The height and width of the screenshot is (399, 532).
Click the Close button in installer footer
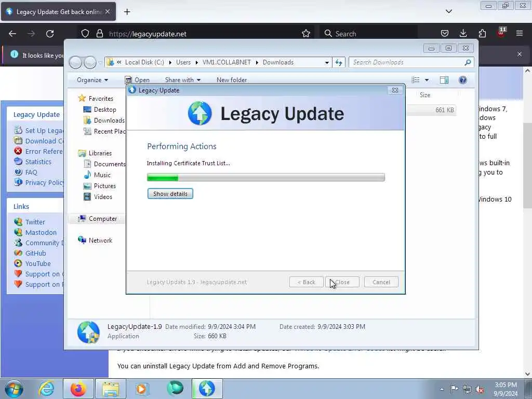point(342,282)
